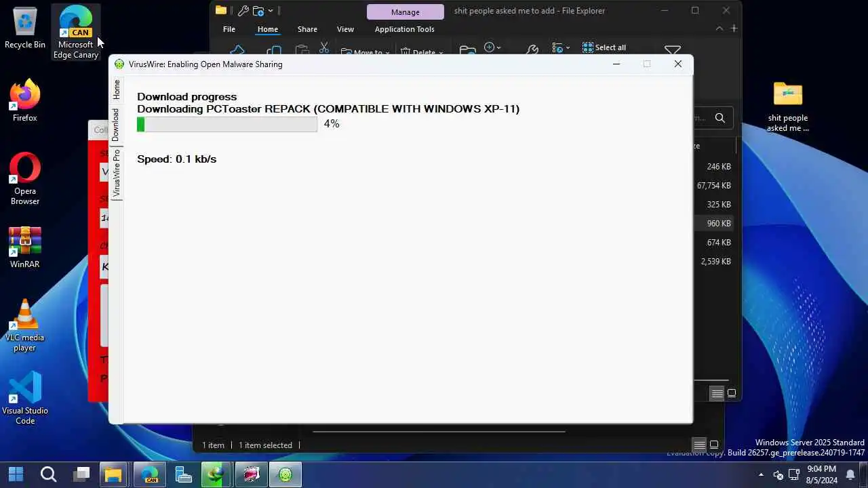Open Task View in the taskbar
Image resolution: width=868 pixels, height=488 pixels.
point(82,474)
